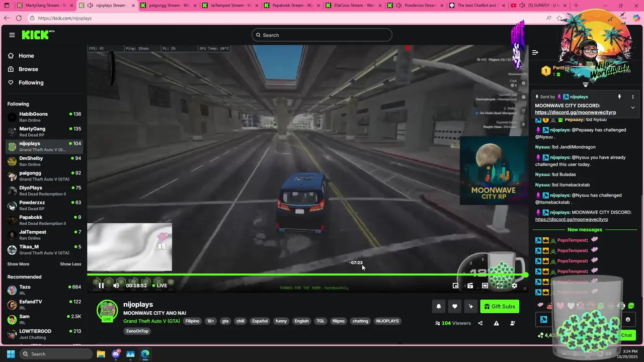Open recommended channel Tazo
This screenshot has width=644, height=362.
coord(44,290)
